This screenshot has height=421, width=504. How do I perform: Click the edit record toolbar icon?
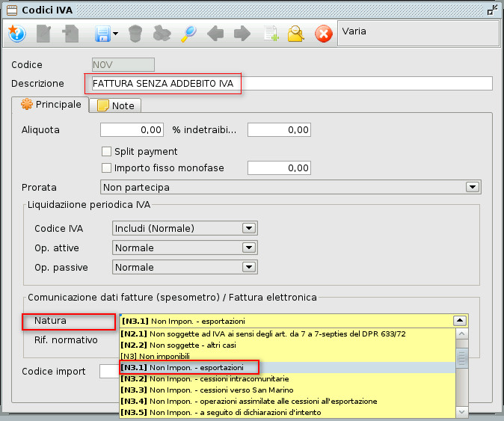43,34
